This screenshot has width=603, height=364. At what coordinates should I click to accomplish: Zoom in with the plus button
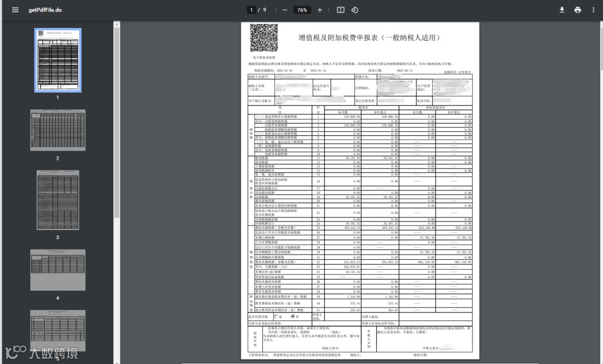(319, 10)
